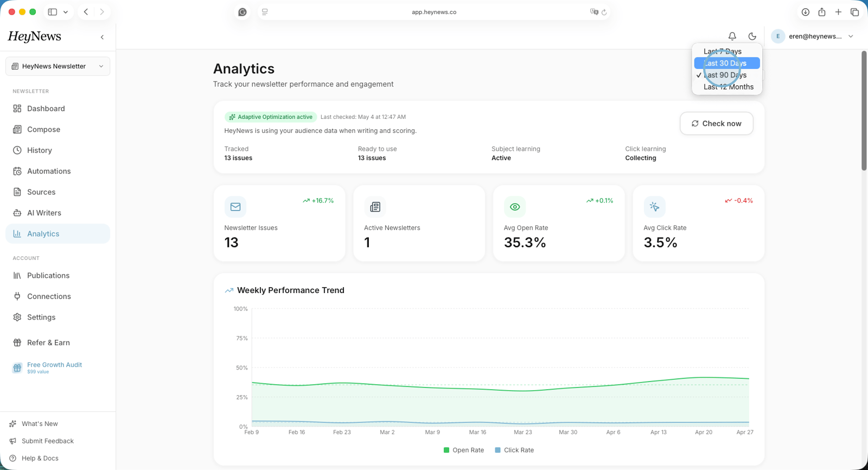
Task: Click the AI Writers robot icon
Action: (x=17, y=213)
